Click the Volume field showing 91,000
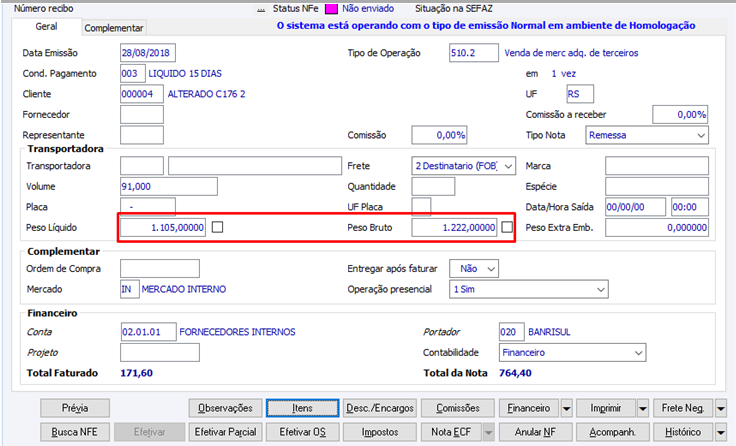This screenshot has height=446, width=736. point(169,186)
